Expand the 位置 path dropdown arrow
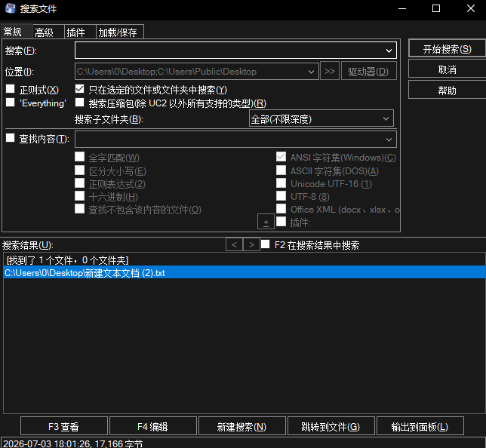Viewport: 486px width, 448px height. pyautogui.click(x=311, y=72)
